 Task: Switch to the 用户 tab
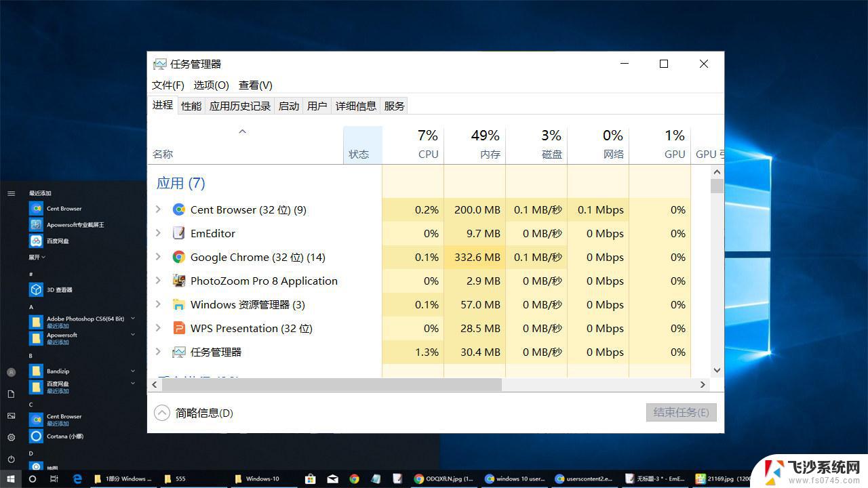point(317,106)
